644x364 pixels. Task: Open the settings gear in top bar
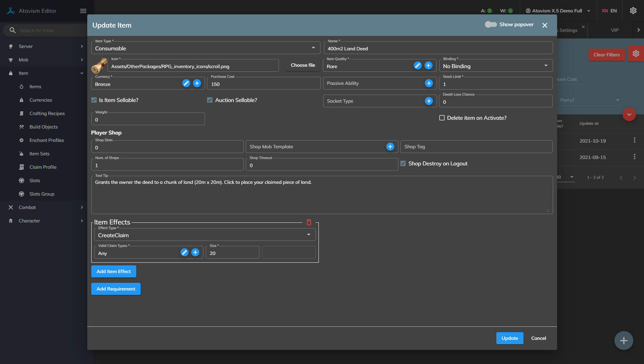[633, 11]
